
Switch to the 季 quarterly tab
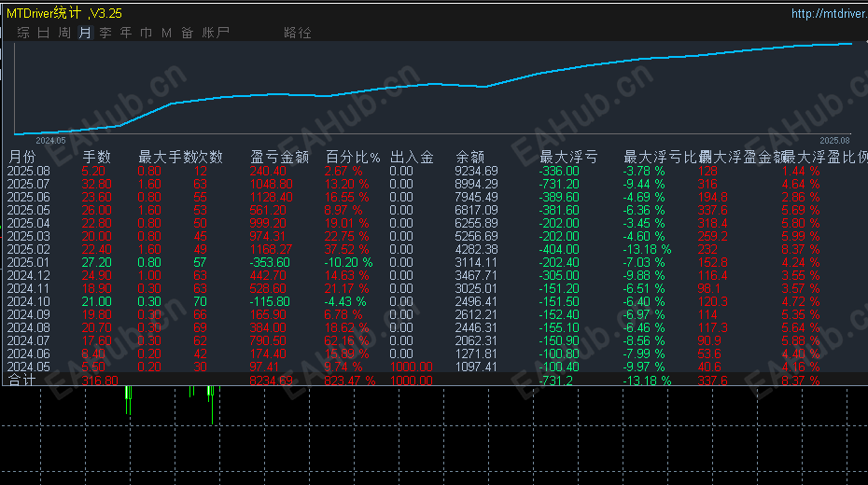coord(105,33)
